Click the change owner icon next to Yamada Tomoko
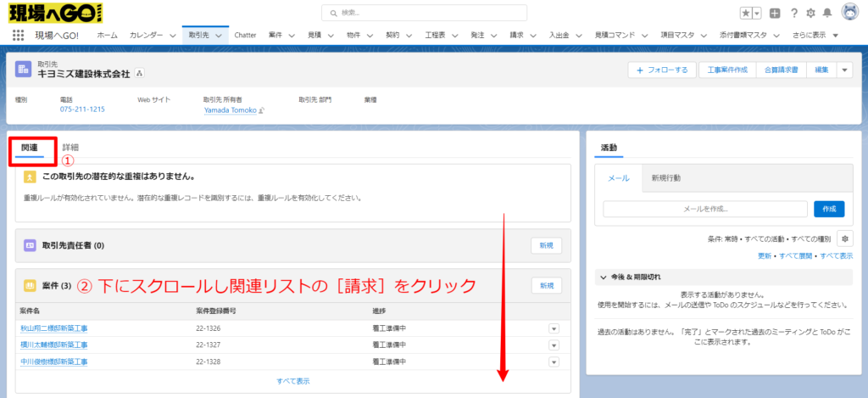The width and height of the screenshot is (868, 398). 262,110
